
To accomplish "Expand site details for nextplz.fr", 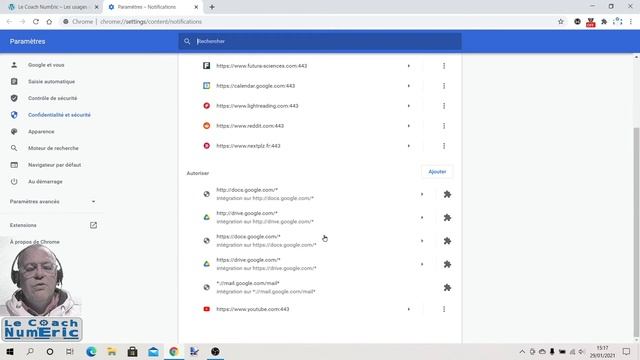I will point(409,146).
